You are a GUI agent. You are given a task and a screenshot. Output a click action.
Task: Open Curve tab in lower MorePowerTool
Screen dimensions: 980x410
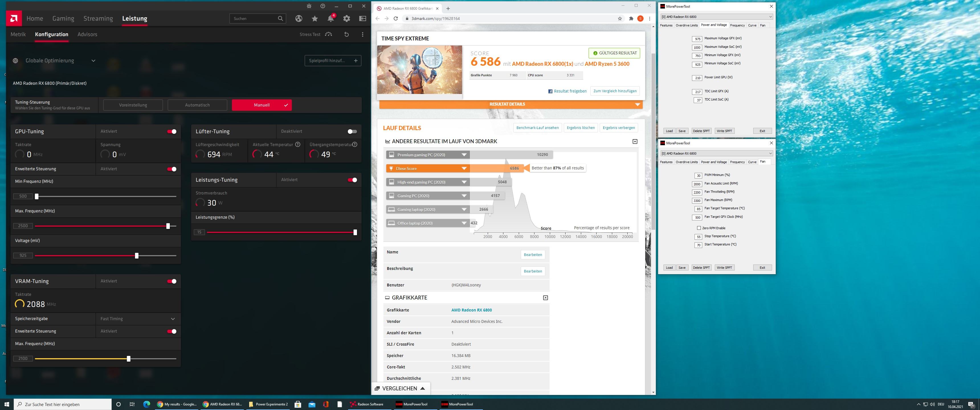(x=752, y=162)
